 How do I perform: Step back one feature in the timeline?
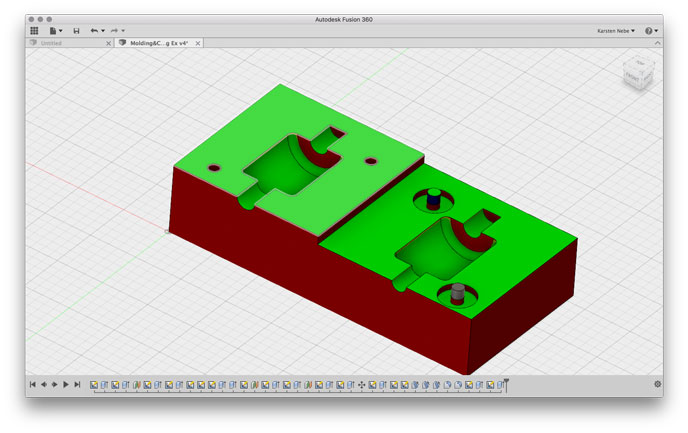44,384
